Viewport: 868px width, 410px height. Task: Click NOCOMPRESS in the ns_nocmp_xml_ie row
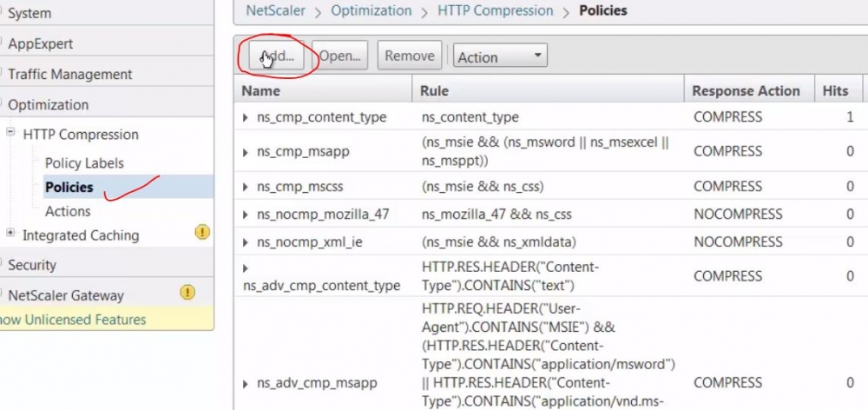click(x=738, y=242)
